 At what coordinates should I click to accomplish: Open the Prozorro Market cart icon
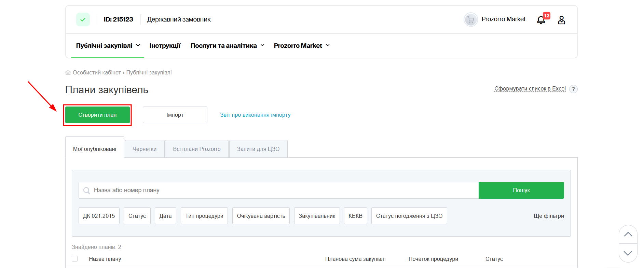pos(470,19)
